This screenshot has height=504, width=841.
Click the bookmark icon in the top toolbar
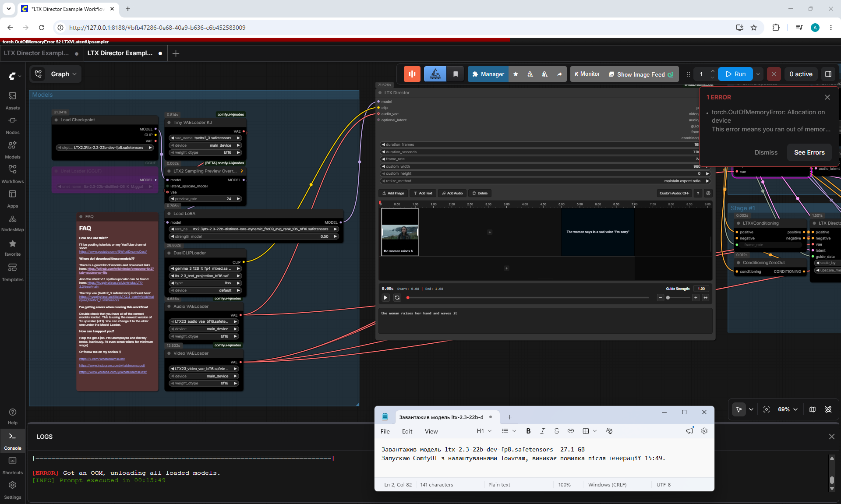[x=456, y=74]
